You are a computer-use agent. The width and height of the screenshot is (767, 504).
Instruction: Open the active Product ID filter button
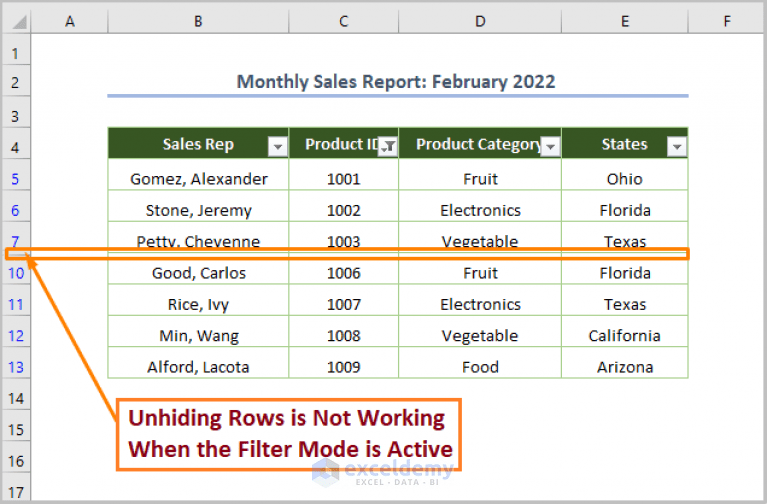click(x=388, y=146)
